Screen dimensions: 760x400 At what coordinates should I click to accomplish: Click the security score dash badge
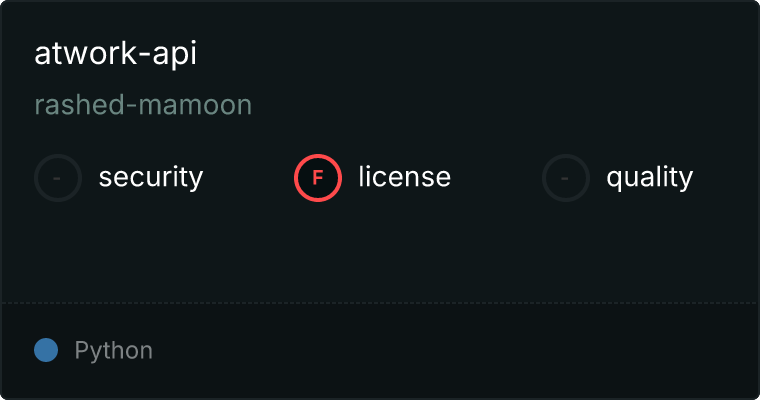[x=58, y=178]
